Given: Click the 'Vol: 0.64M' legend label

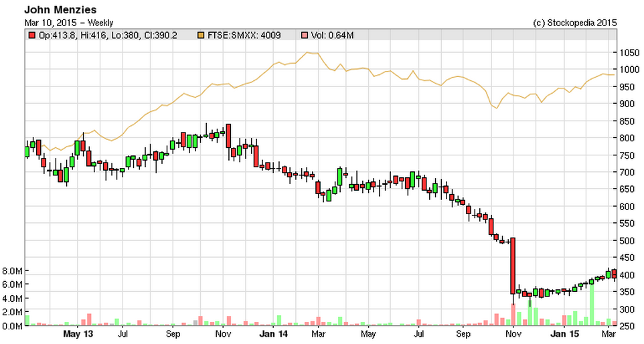Looking at the screenshot, I should click(332, 35).
